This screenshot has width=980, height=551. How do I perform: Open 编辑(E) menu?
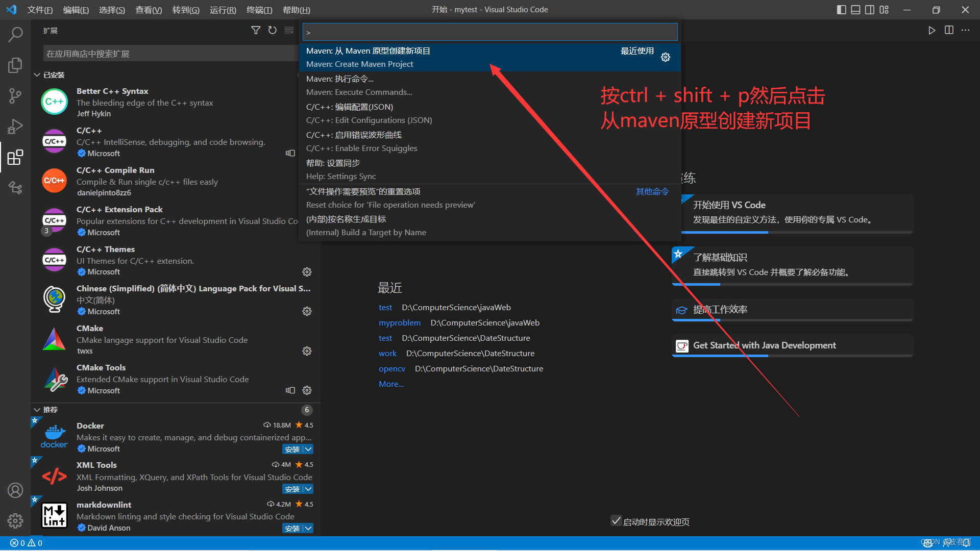(x=76, y=10)
